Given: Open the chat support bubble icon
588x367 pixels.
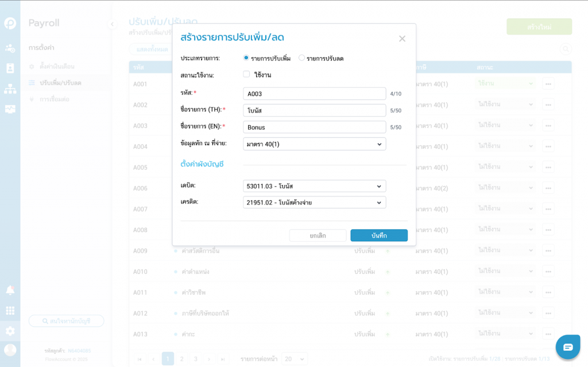Looking at the screenshot, I should 567,347.
